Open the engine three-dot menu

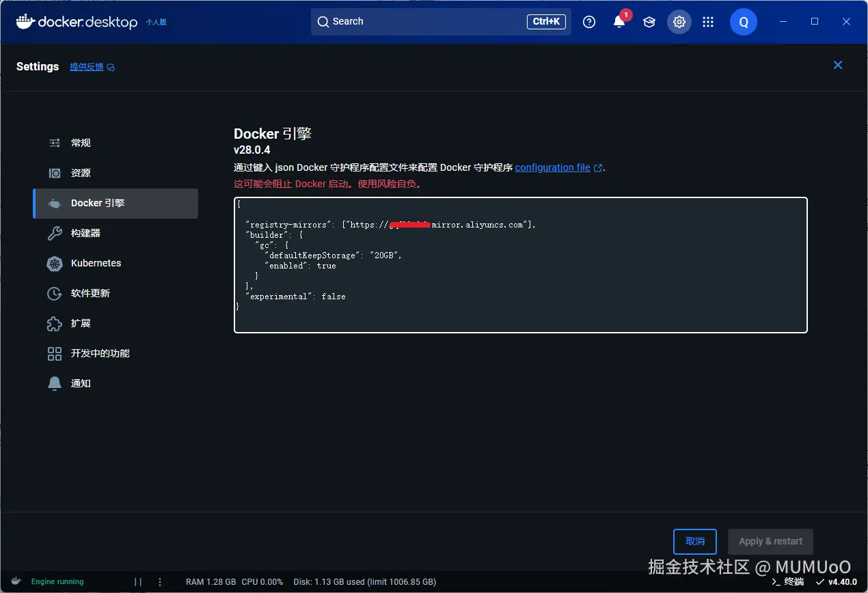pyautogui.click(x=160, y=582)
